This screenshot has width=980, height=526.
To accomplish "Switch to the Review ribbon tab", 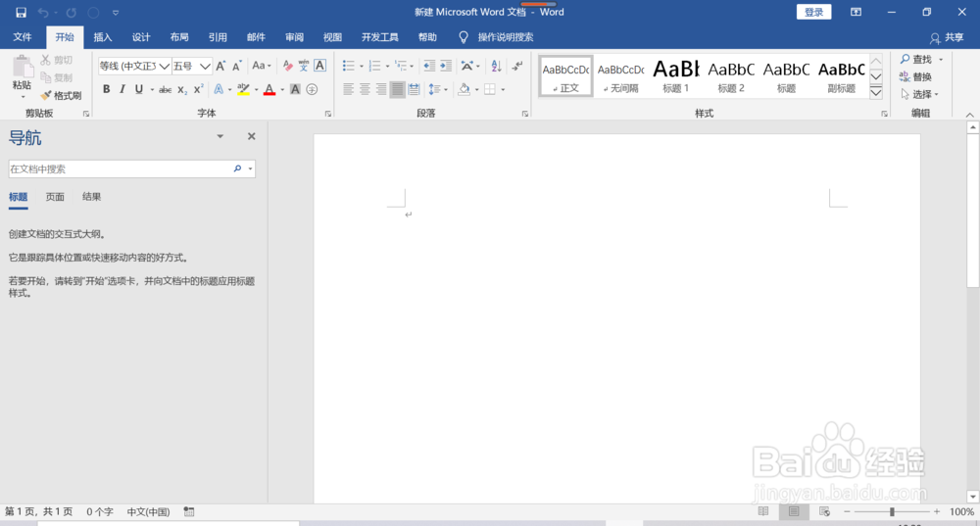I will click(294, 37).
